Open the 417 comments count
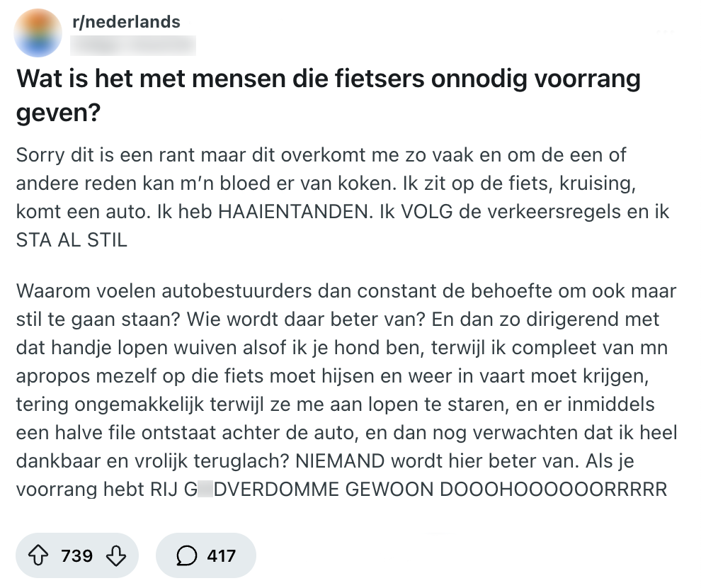The image size is (701, 588). click(221, 556)
